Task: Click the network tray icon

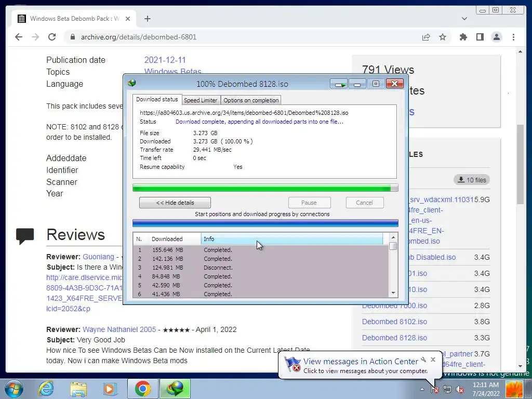Action: click(x=447, y=390)
